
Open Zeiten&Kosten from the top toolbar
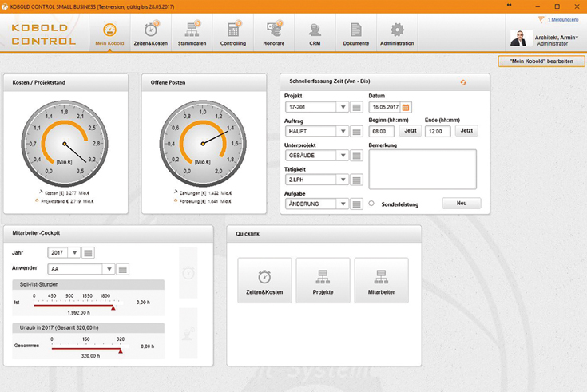(151, 32)
